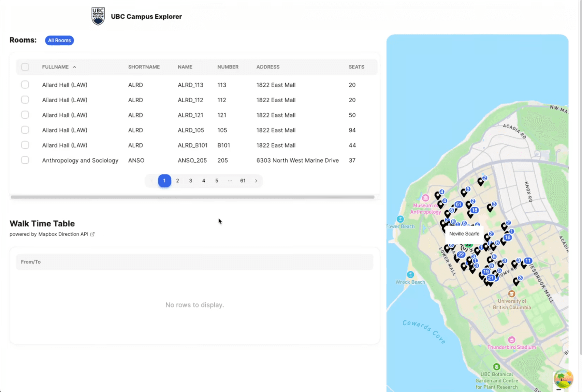This screenshot has height=392, width=582.
Task: Check the ALRD_112 row checkbox
Action: (25, 100)
